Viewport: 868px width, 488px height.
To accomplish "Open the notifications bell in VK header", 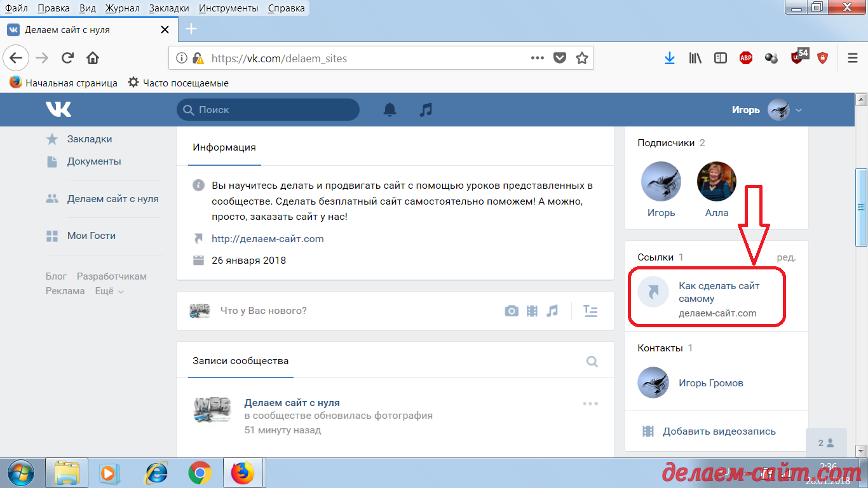I will (x=390, y=110).
